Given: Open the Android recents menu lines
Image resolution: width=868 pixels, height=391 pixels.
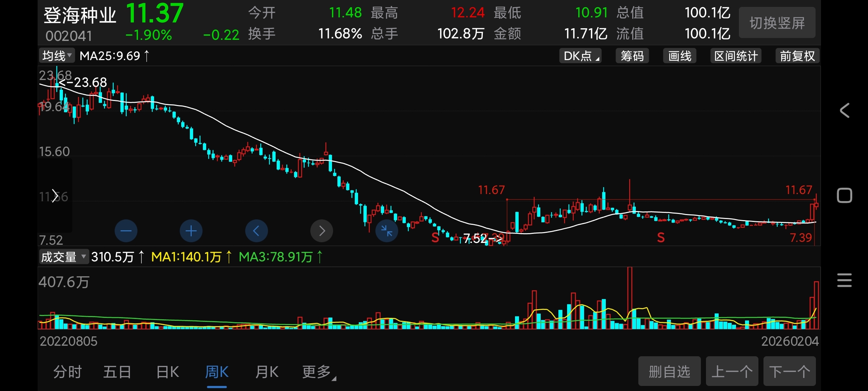Looking at the screenshot, I should [x=844, y=281].
